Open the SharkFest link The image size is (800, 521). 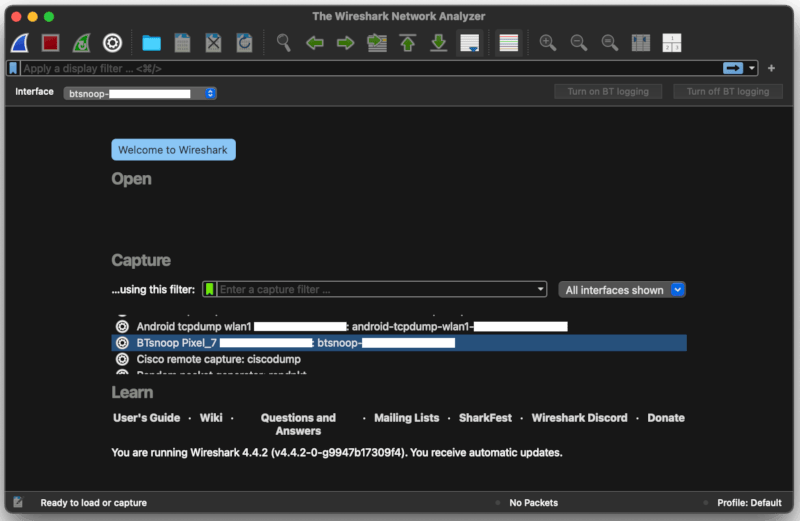tap(485, 418)
